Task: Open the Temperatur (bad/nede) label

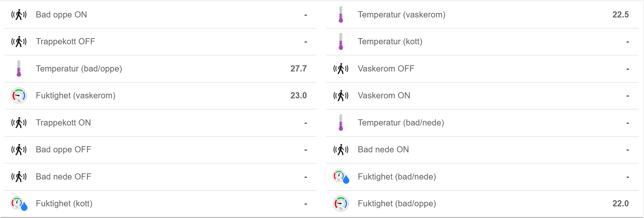Action: point(401,123)
